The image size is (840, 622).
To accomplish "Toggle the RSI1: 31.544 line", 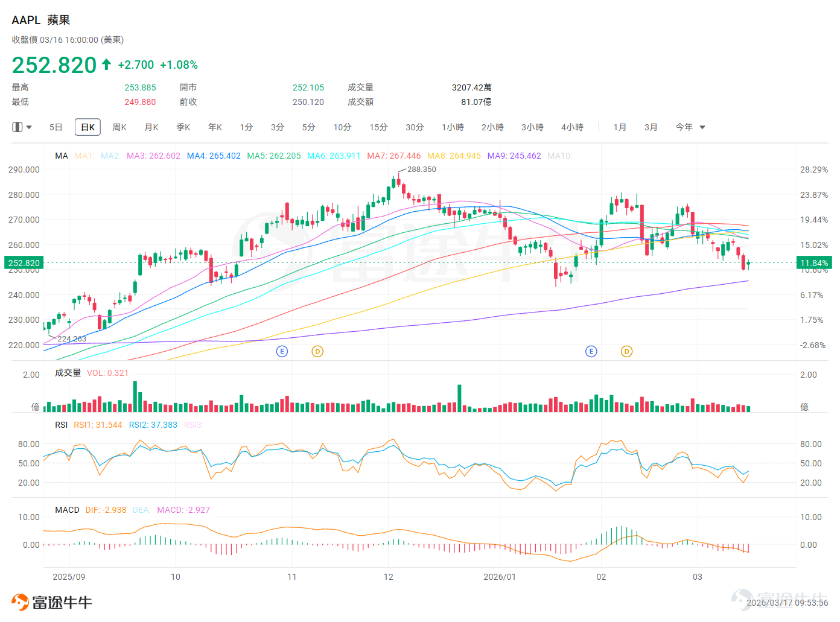I will pyautogui.click(x=98, y=425).
